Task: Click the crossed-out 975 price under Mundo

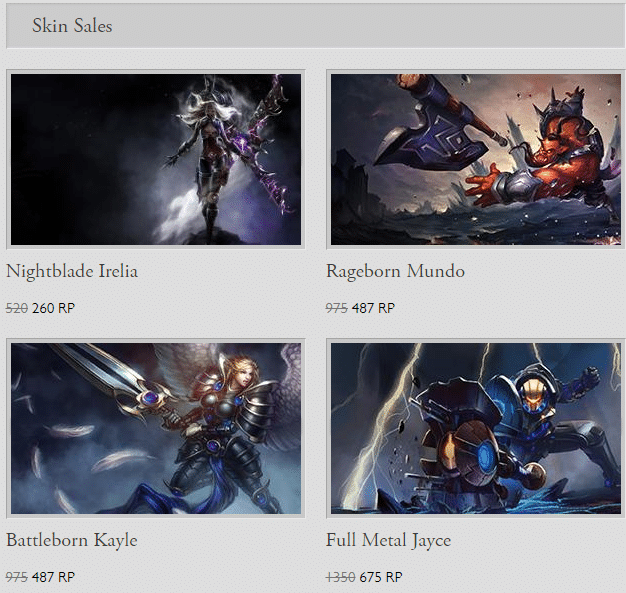Action: 337,308
